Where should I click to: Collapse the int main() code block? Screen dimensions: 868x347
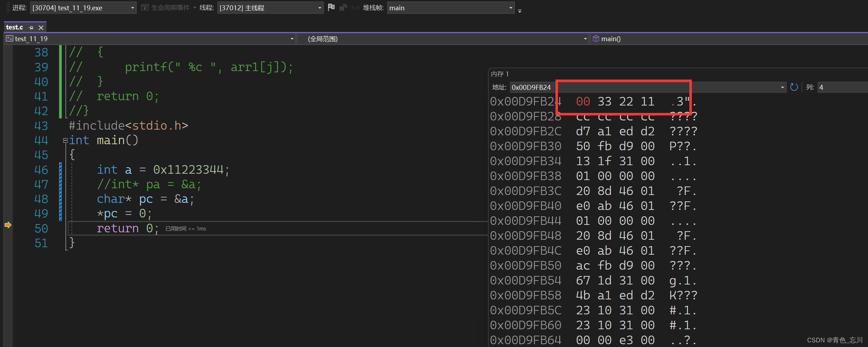click(65, 141)
